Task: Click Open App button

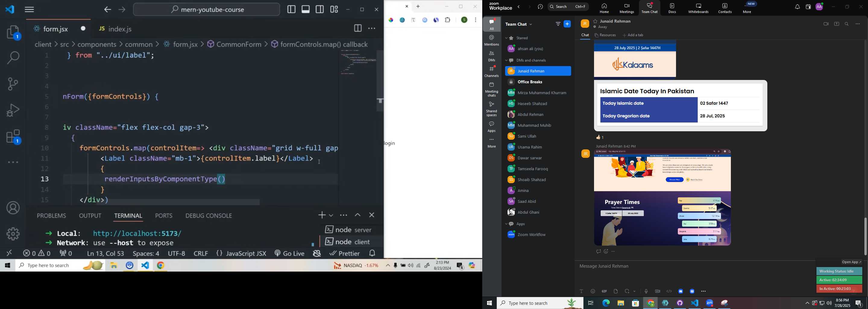Action: (851, 262)
